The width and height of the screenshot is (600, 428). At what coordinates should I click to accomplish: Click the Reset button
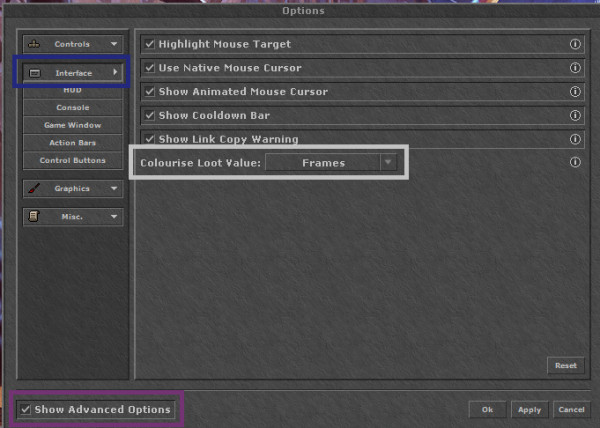pos(566,366)
